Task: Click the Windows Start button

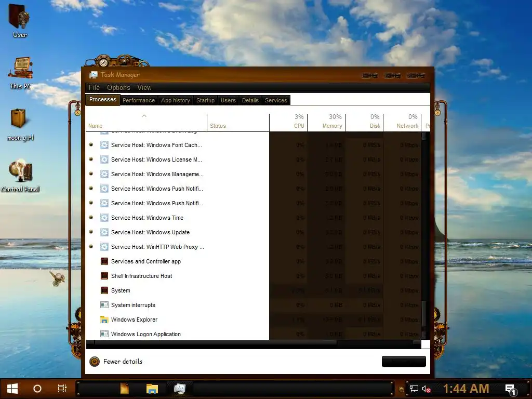Action: [x=12, y=389]
